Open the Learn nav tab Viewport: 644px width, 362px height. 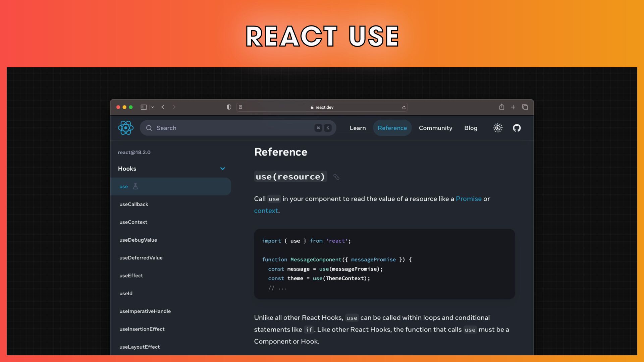click(x=358, y=128)
